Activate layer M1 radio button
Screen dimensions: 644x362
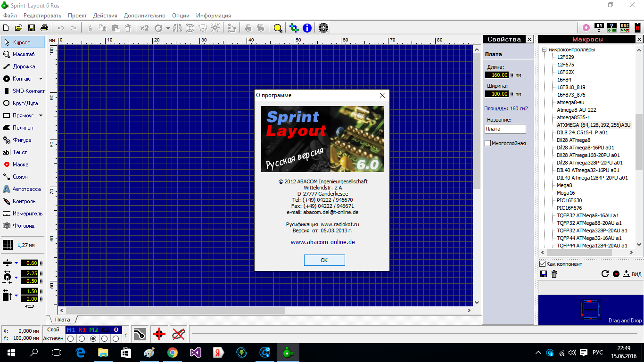point(71,338)
